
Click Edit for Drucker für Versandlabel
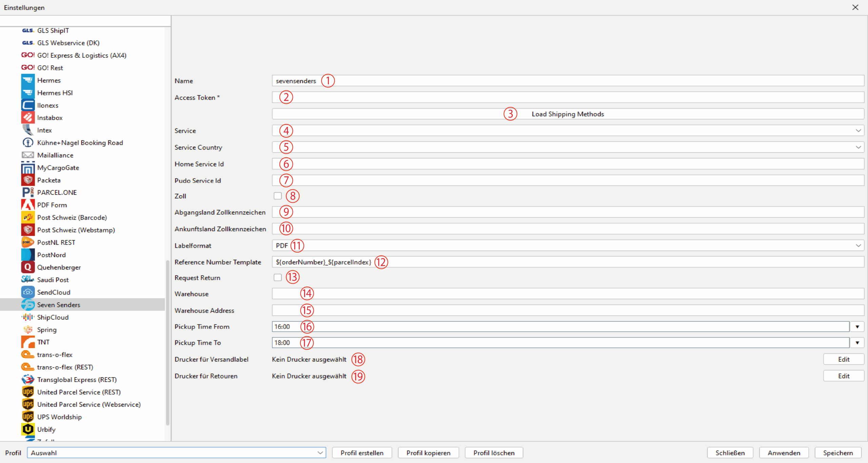pyautogui.click(x=844, y=359)
